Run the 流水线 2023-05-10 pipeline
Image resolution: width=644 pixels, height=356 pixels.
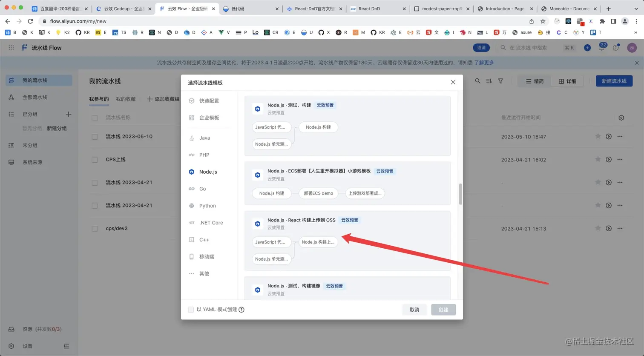tap(609, 136)
